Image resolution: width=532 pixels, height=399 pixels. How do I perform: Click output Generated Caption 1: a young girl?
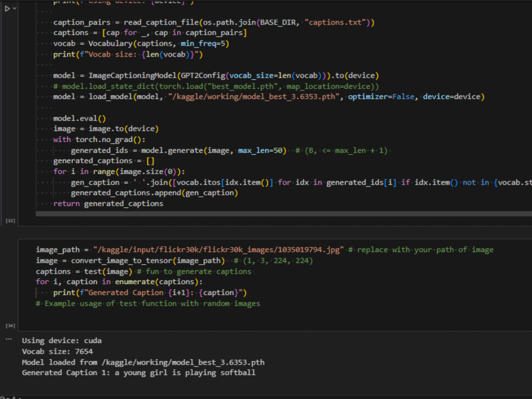(139, 372)
